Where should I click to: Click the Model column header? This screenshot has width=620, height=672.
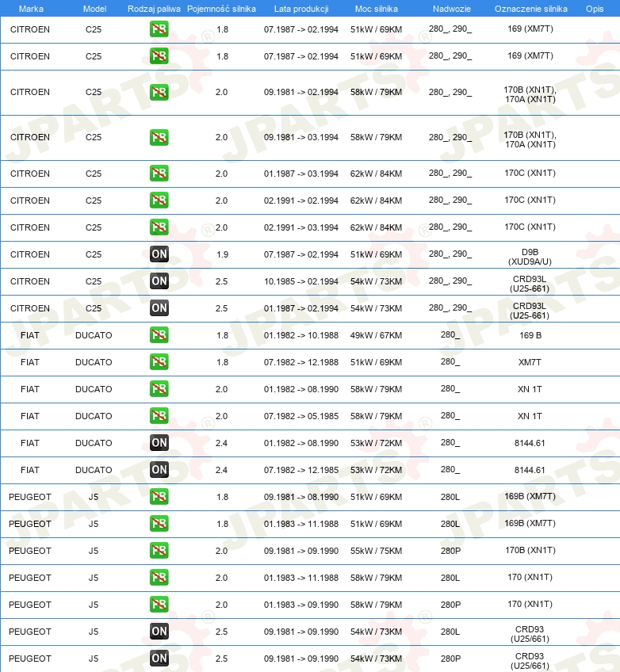(x=95, y=9)
